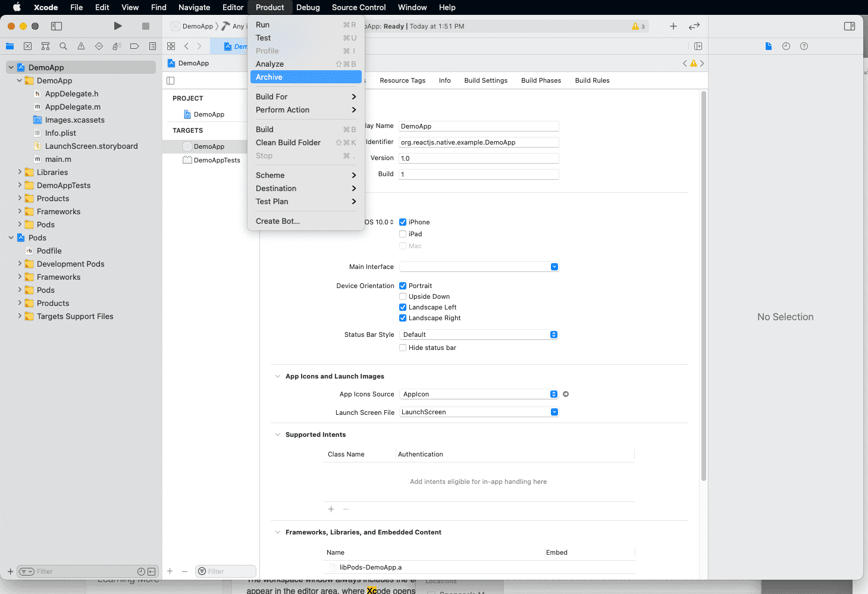Click the navigator bottom plus button

pyautogui.click(x=10, y=571)
